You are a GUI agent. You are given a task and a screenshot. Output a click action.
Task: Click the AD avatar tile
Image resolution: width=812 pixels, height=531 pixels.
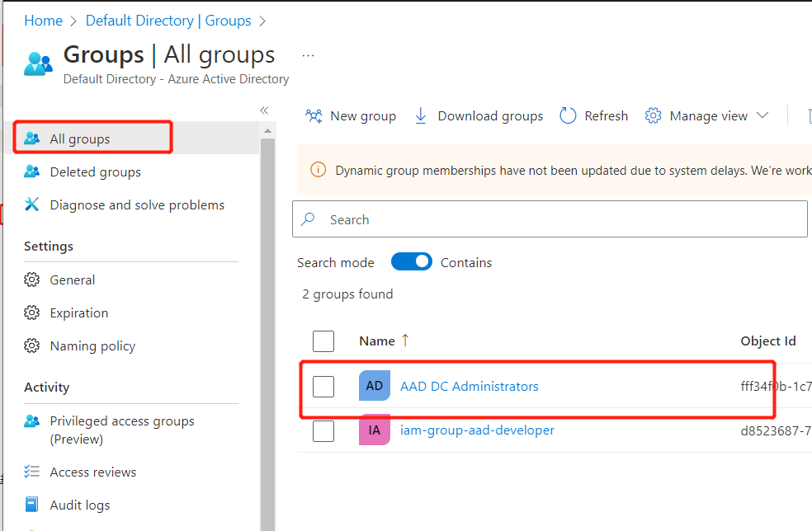point(375,386)
